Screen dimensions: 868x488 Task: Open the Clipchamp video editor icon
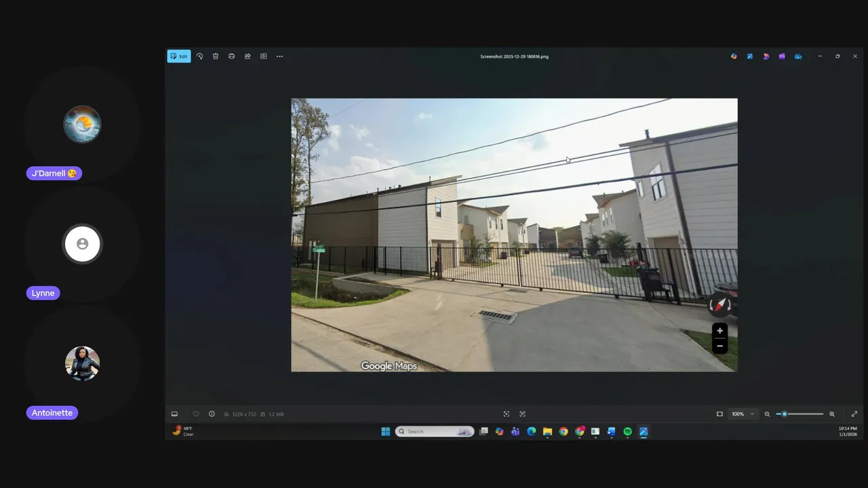tap(782, 56)
